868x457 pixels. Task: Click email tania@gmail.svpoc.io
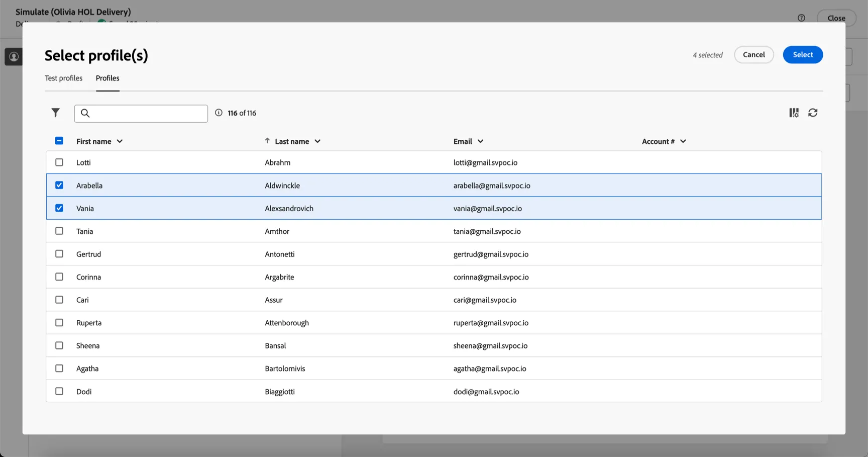click(487, 231)
